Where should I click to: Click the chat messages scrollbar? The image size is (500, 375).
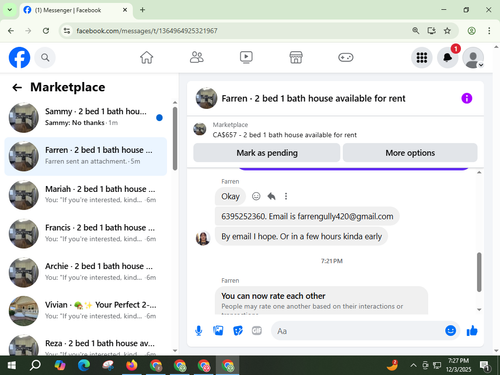(x=479, y=272)
